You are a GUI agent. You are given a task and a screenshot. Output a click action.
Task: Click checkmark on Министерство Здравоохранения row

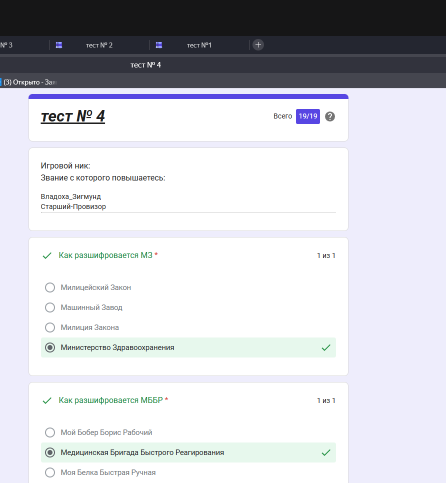coord(326,348)
